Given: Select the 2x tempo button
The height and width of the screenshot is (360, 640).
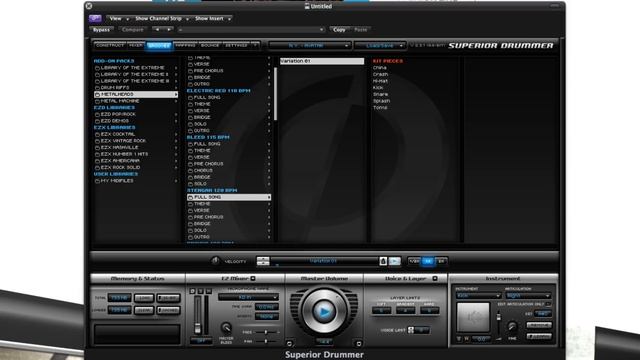Looking at the screenshot, I should (x=441, y=261).
